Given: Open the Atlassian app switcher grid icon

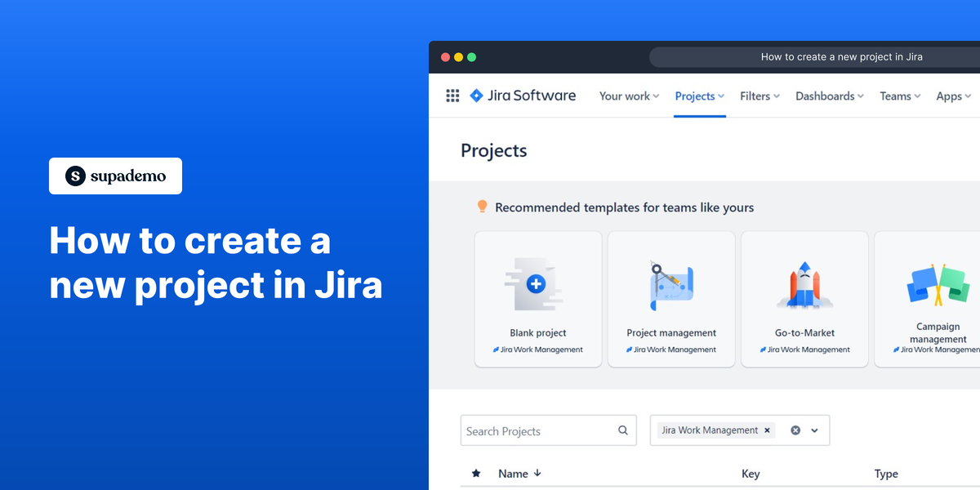Looking at the screenshot, I should [x=452, y=96].
